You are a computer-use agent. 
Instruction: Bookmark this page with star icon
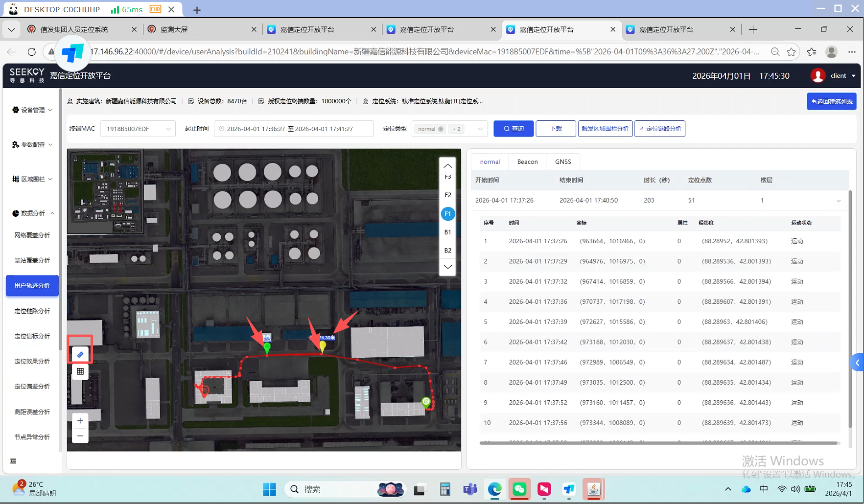[792, 52]
